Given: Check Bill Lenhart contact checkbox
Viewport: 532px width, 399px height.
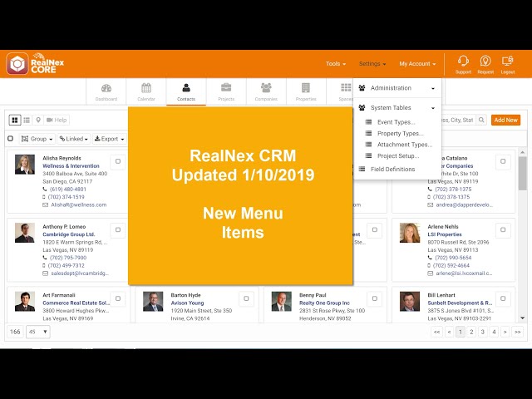Looking at the screenshot, I should (503, 298).
